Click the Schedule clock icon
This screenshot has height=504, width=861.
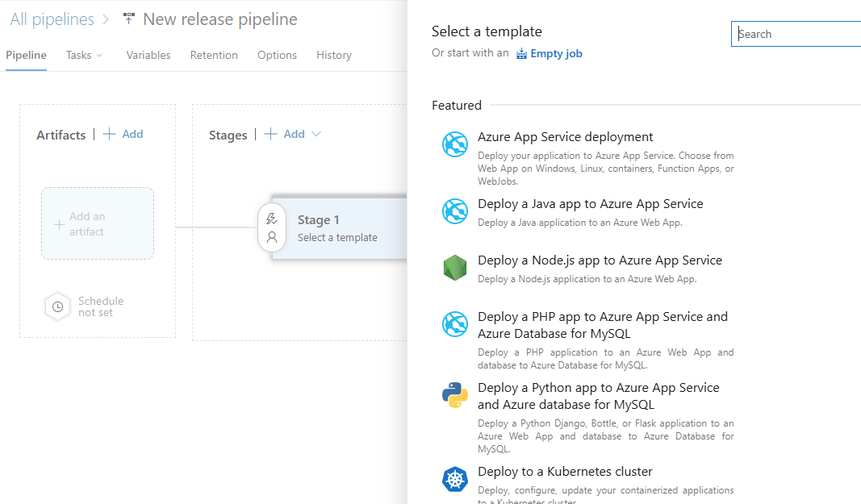(x=57, y=306)
